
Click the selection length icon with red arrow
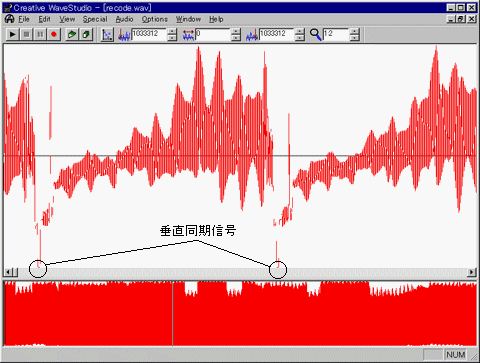188,35
